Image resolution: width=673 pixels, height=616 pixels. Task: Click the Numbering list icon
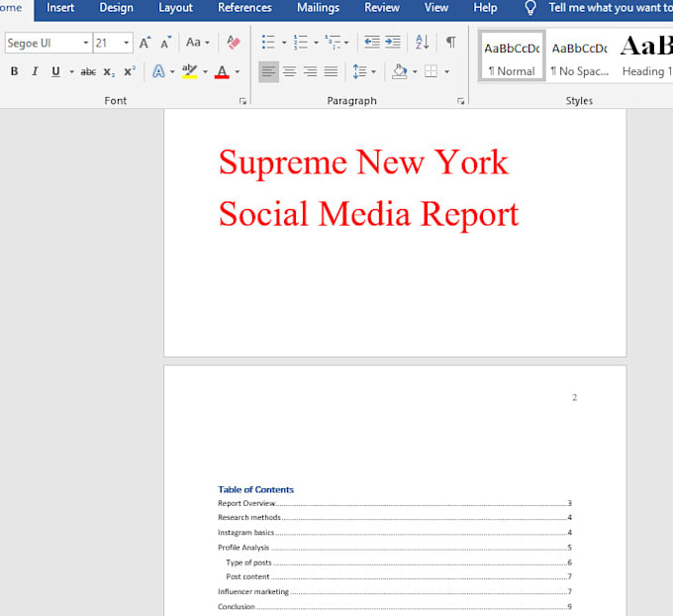pyautogui.click(x=301, y=43)
